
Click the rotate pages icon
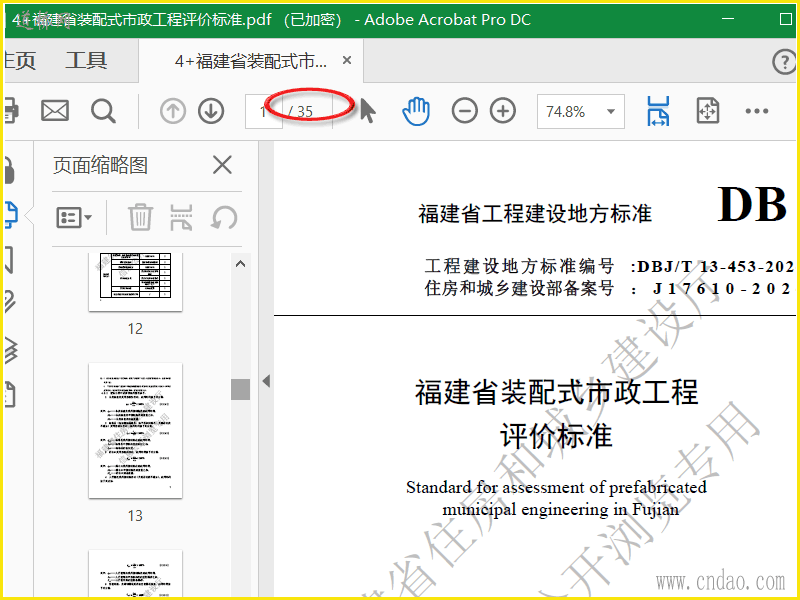point(224,218)
